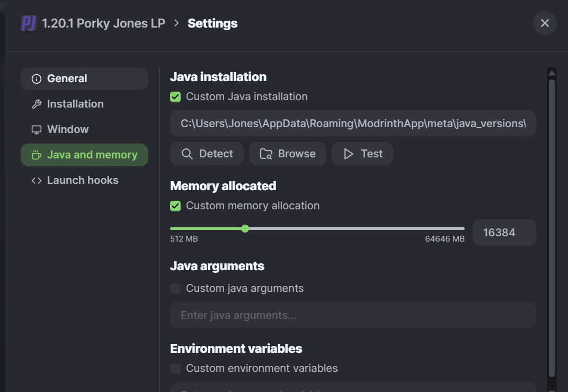Click the coffee cup Java icon

36,155
